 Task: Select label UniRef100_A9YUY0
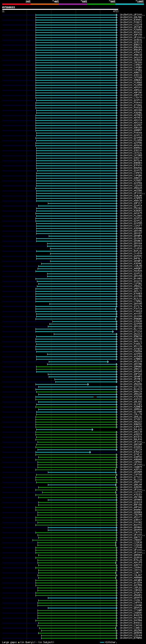131,87
